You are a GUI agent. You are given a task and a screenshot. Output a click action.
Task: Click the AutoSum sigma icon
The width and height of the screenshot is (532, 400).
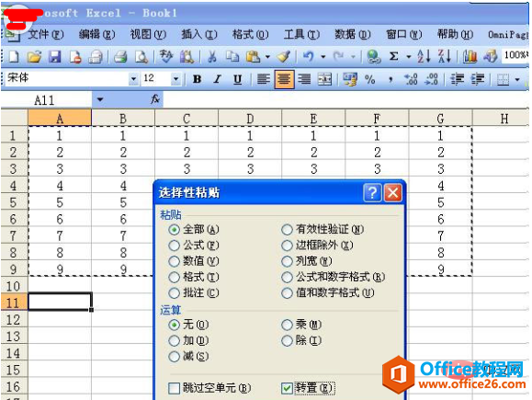click(393, 56)
